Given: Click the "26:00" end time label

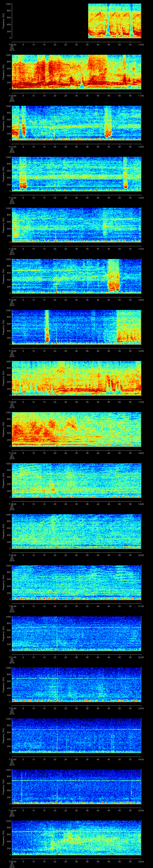Looking at the screenshot, I should point(141,862).
